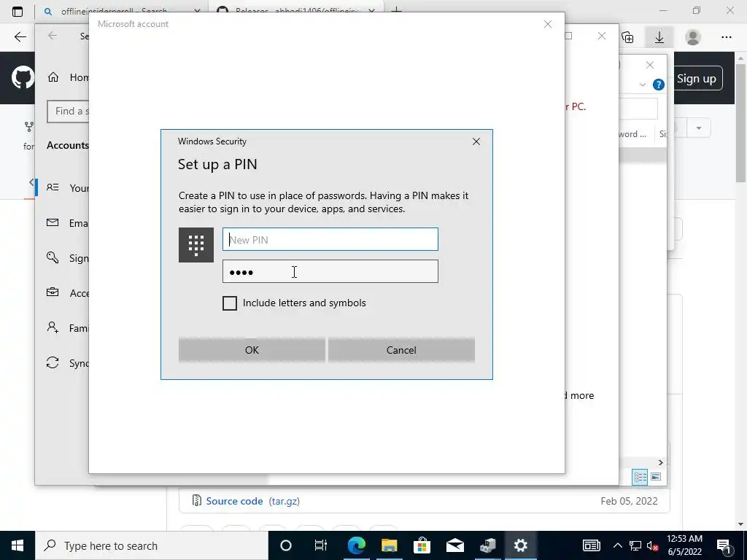Open News and interests taskbar icon

591,545
